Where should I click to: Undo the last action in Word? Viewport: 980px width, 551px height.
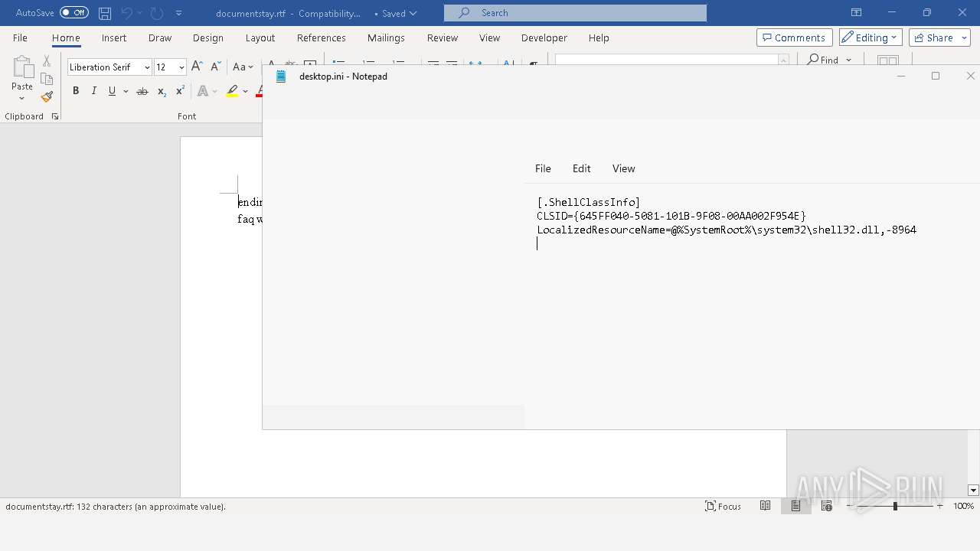coord(127,13)
